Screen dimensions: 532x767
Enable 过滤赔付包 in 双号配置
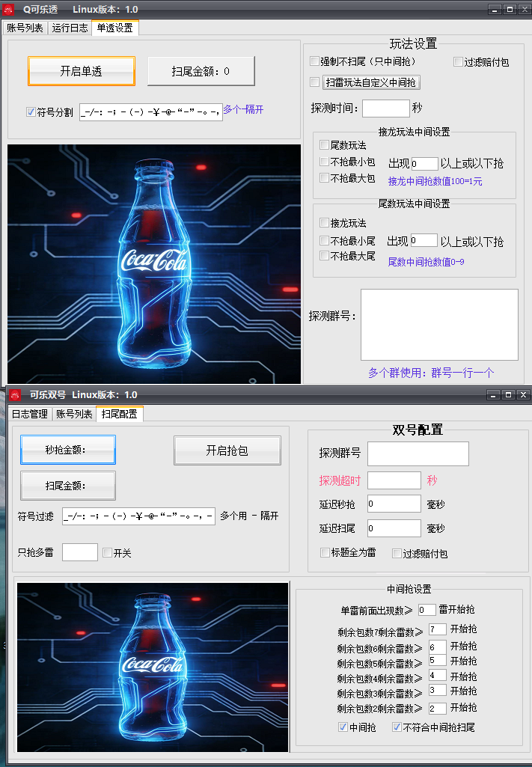coord(397,553)
